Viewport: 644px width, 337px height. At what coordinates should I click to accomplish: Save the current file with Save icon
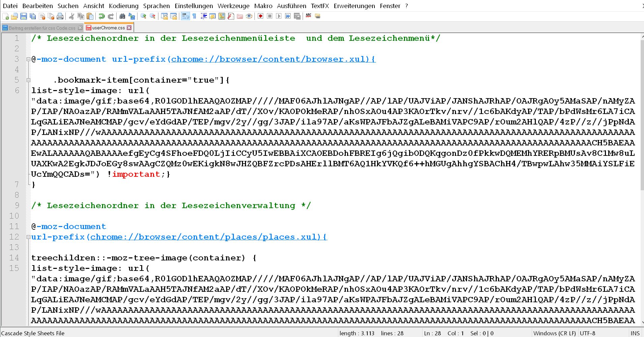click(x=24, y=16)
